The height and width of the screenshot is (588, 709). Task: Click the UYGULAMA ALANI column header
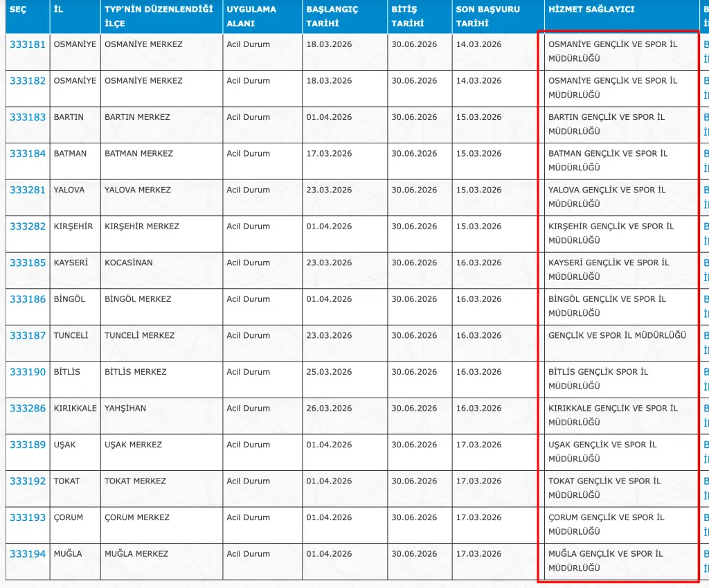tap(251, 16)
